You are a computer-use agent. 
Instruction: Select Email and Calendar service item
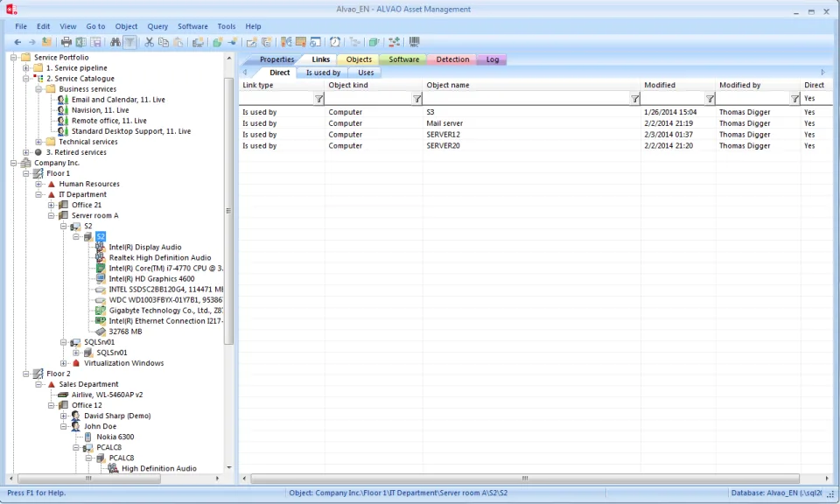(x=118, y=100)
